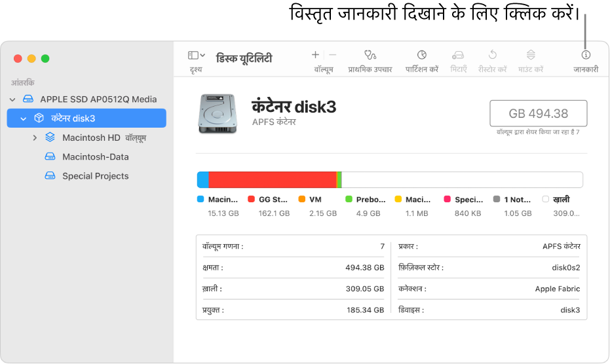Image resolution: width=610 pixels, height=364 pixels.
Task: Click the layered volume-group icon by Macintosh HD
Action: (50, 137)
